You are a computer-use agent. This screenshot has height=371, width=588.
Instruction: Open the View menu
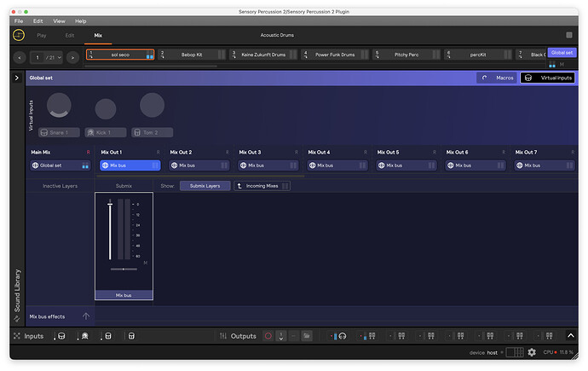(59, 20)
